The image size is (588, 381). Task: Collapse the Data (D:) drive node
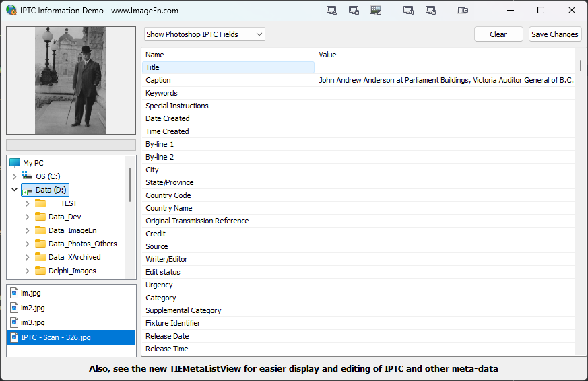tap(15, 190)
